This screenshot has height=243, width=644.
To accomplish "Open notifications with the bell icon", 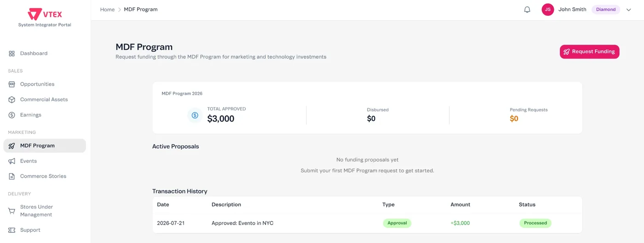I will 527,10.
